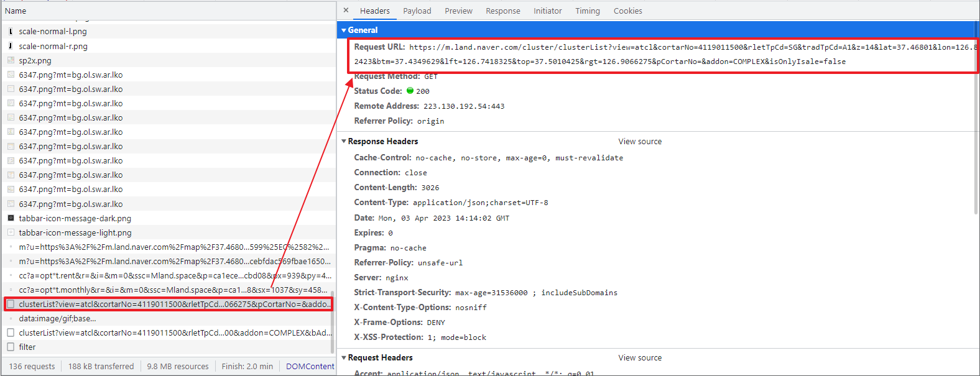This screenshot has height=376, width=980.
Task: Click the tabbar-icon-message-dark.png file icon
Action: click(x=11, y=218)
